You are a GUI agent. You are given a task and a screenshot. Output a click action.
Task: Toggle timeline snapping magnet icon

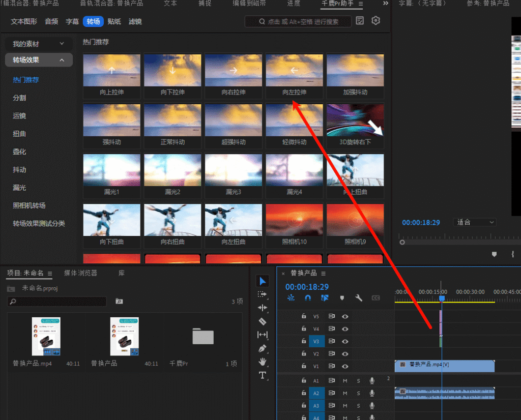point(307,298)
